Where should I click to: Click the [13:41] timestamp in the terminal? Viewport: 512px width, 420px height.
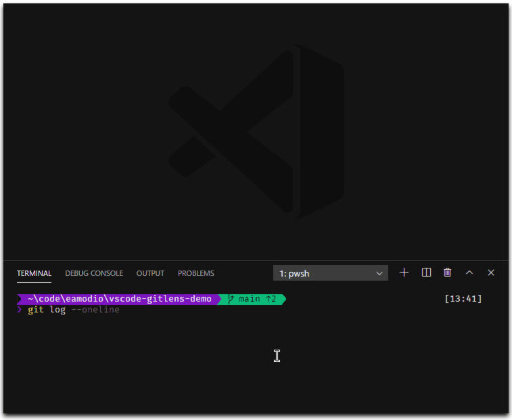pos(463,299)
